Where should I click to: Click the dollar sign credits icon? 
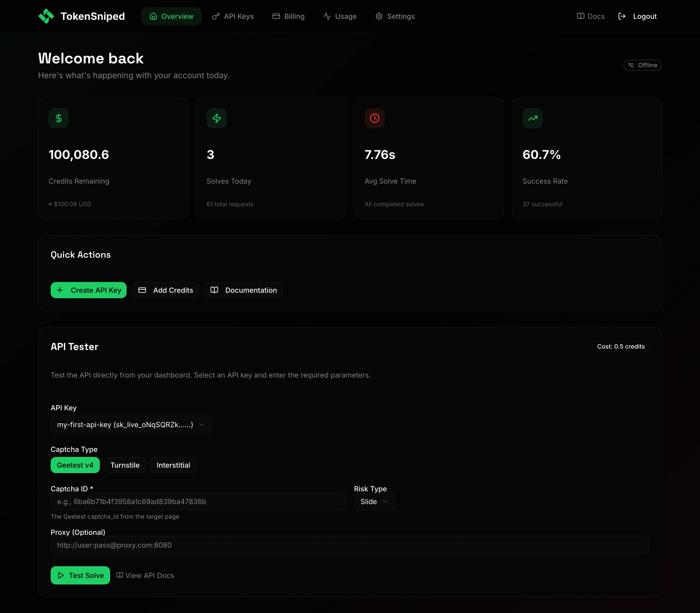click(59, 118)
